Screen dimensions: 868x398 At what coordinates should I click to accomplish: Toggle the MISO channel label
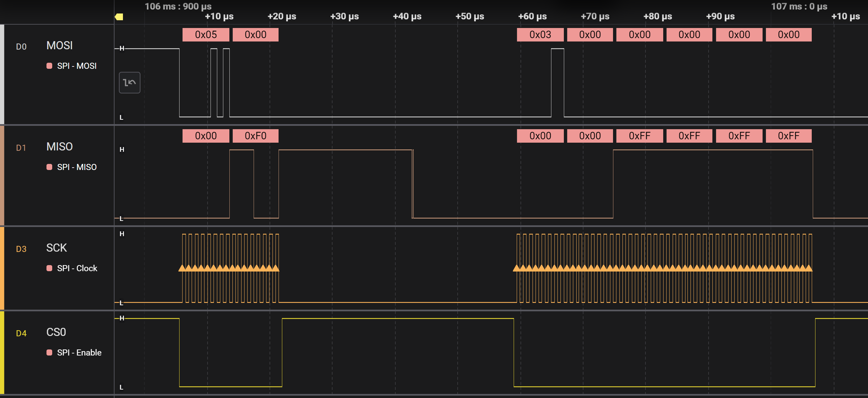pyautogui.click(x=59, y=147)
